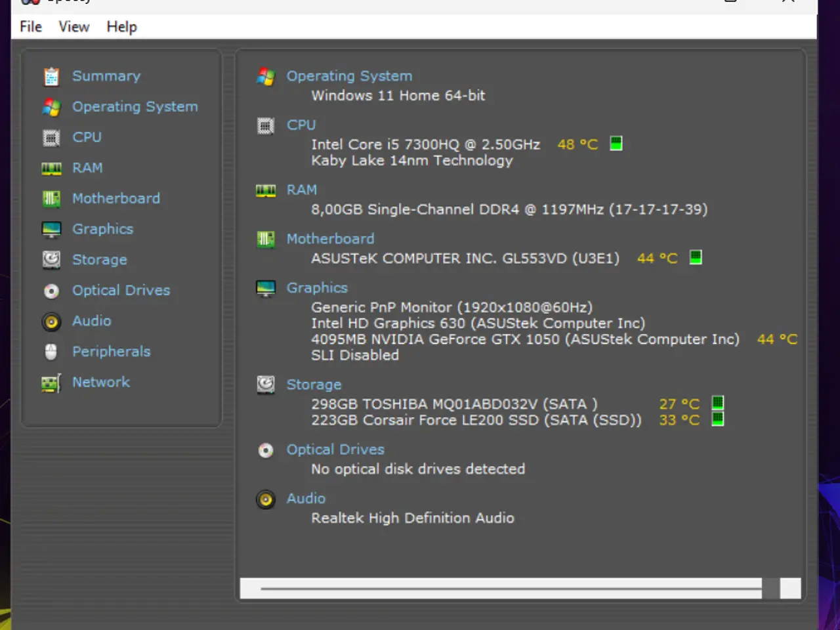View Audio details from the sidebar
This screenshot has width=840, height=630.
pyautogui.click(x=92, y=321)
